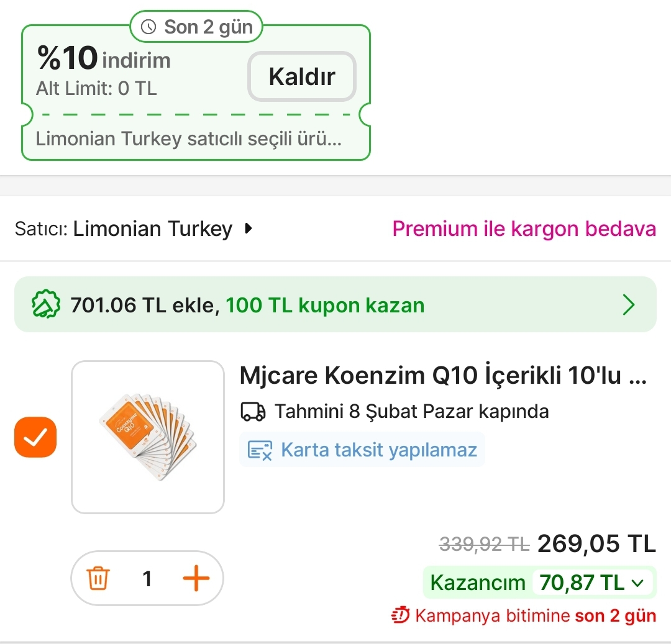
Task: Tap the green coupon badge icon
Action: tap(46, 305)
